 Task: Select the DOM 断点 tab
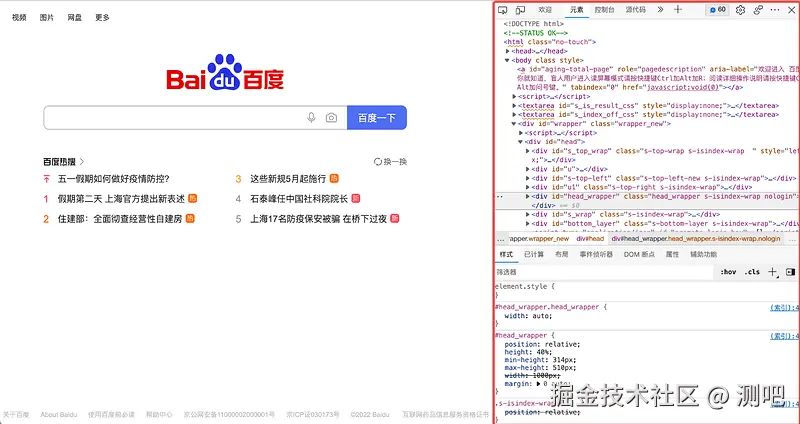639,255
